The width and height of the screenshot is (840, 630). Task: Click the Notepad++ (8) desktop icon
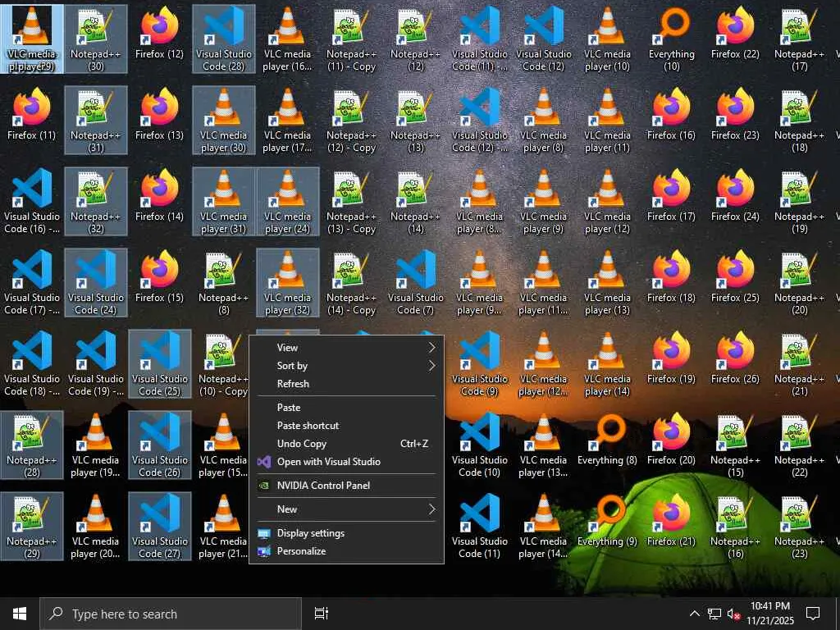pos(223,282)
